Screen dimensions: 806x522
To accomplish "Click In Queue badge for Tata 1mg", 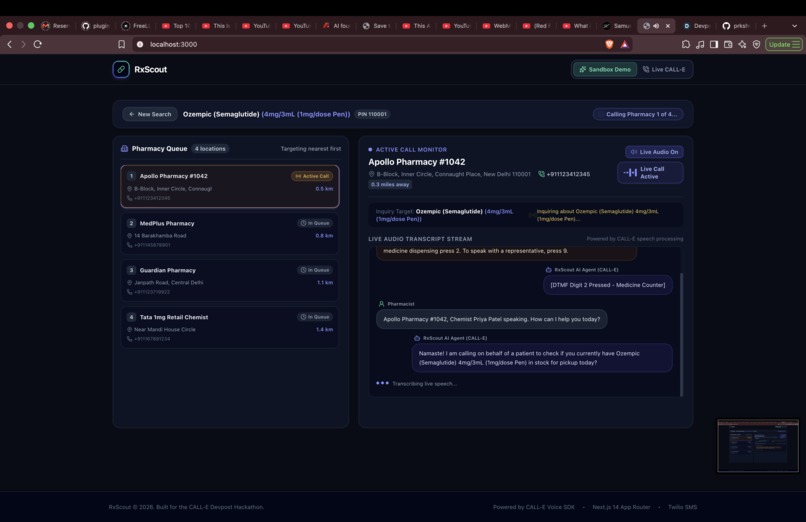I will 315,317.
